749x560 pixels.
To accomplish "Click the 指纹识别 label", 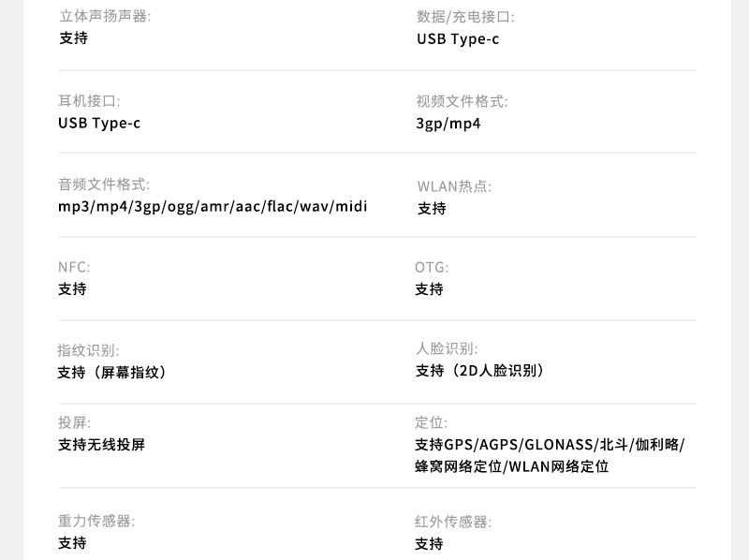I will (x=88, y=350).
